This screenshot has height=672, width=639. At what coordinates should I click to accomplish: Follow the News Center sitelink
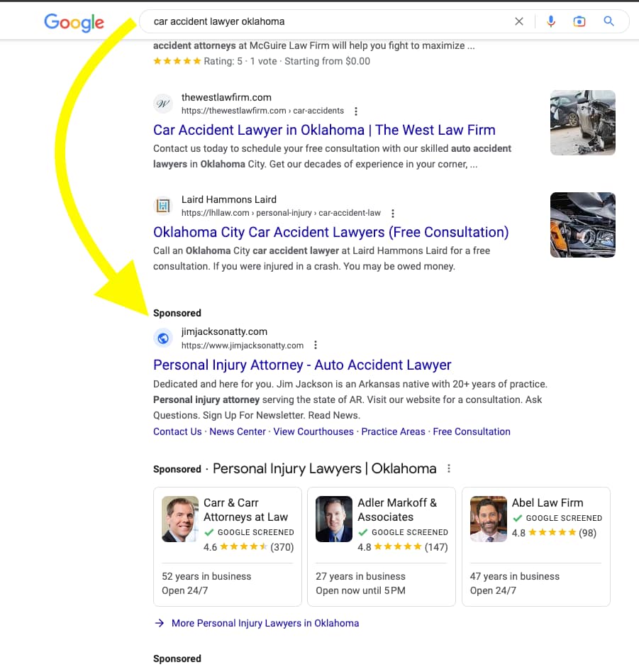(238, 431)
